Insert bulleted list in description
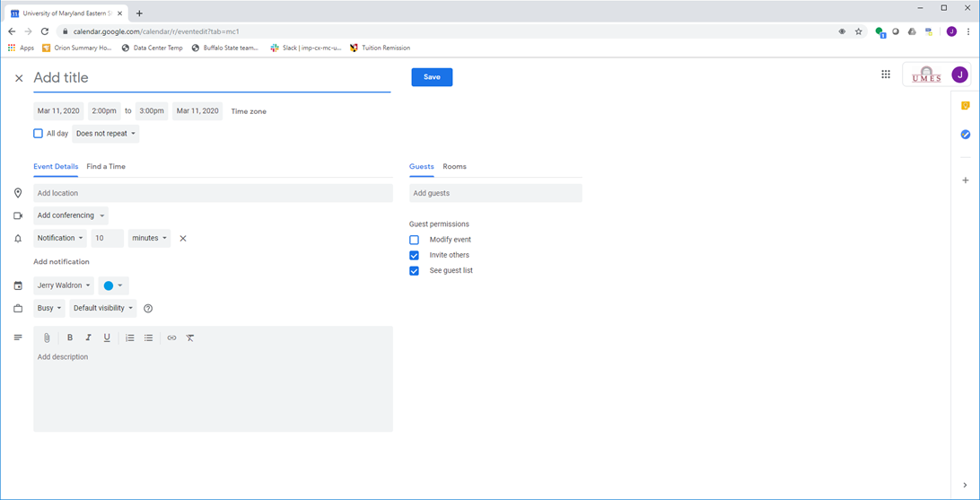Viewport: 980px width, 500px height. click(149, 338)
